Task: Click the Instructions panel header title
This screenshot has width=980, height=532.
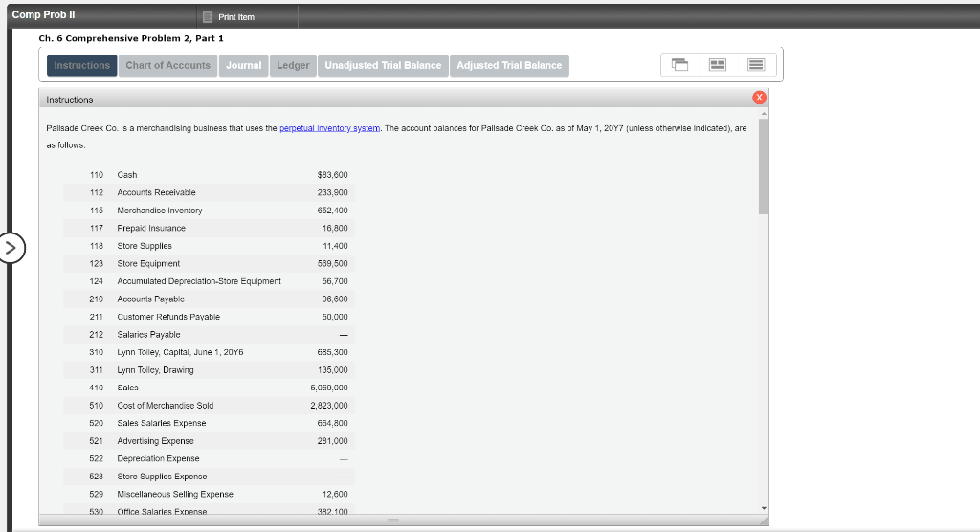Action: pyautogui.click(x=69, y=100)
